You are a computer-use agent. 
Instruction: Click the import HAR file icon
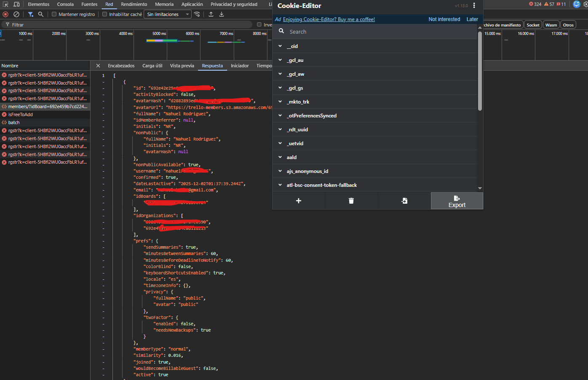[x=211, y=14]
